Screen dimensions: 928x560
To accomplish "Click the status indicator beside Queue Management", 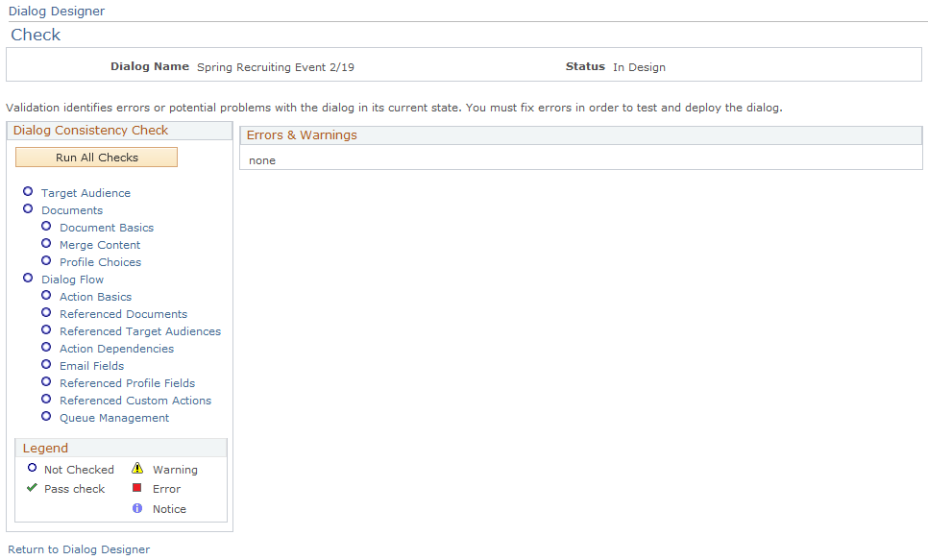I will pos(46,416).
